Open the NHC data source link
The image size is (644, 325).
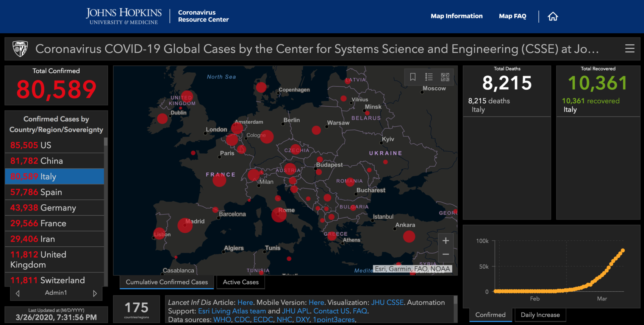click(x=284, y=320)
